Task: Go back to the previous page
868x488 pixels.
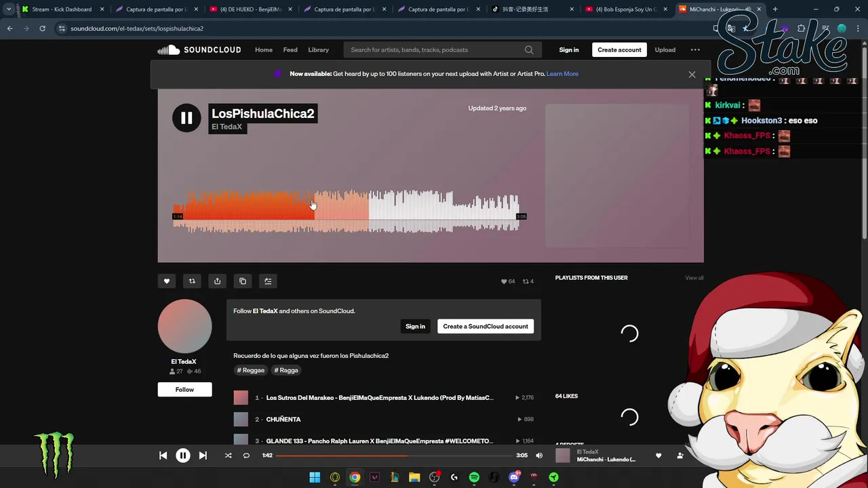Action: (9, 28)
